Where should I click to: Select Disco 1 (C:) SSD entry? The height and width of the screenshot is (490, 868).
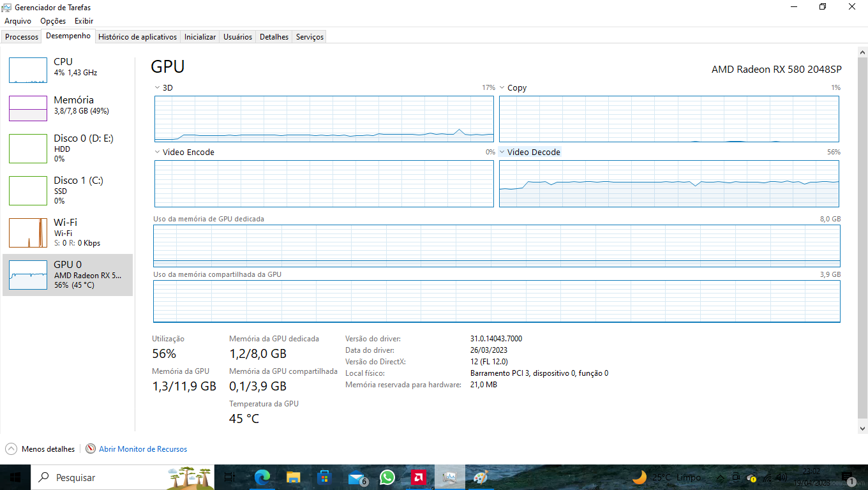68,191
